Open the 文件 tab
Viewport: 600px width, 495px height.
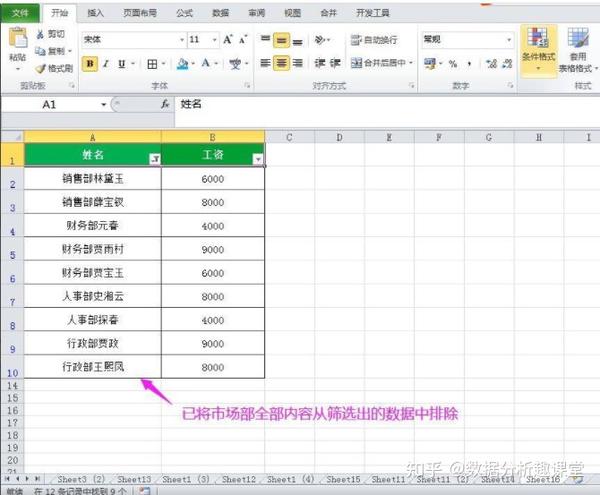click(x=20, y=13)
